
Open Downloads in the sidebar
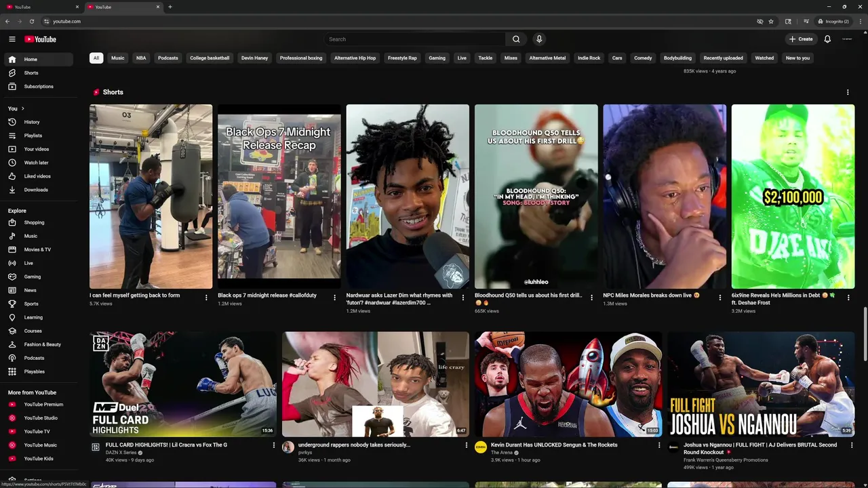(38, 190)
